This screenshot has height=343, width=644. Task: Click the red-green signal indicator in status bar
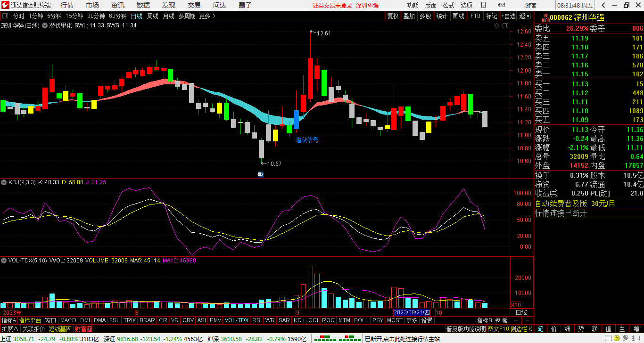[x=338, y=339]
